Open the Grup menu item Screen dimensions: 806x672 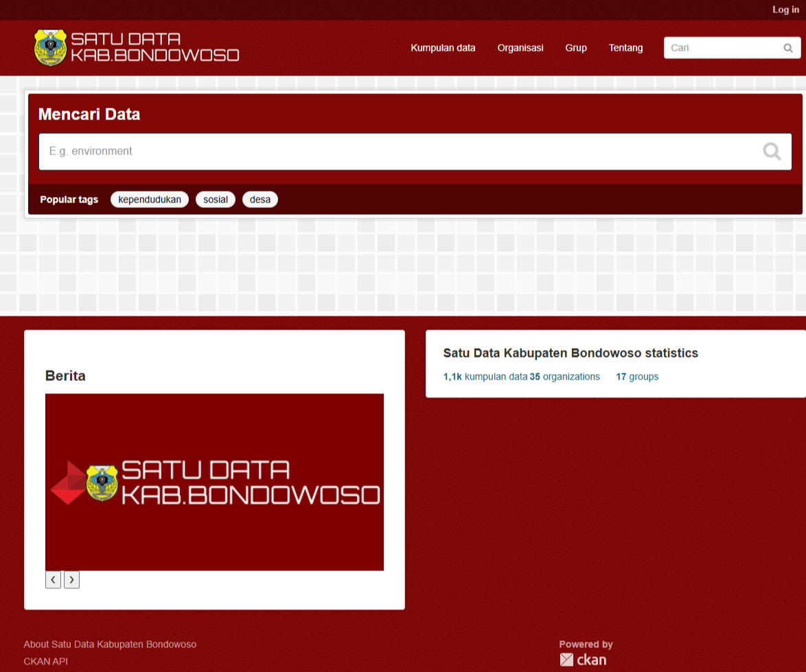[575, 48]
